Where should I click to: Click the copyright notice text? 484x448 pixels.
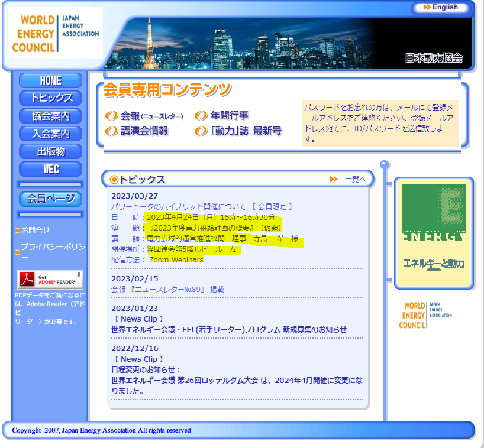[x=101, y=430]
